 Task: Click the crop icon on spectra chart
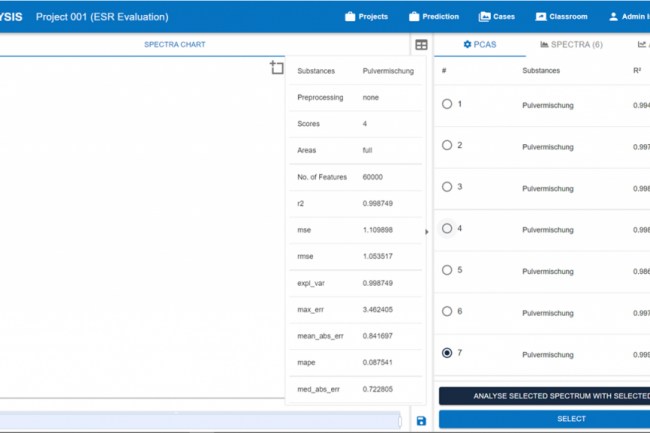pyautogui.click(x=277, y=68)
